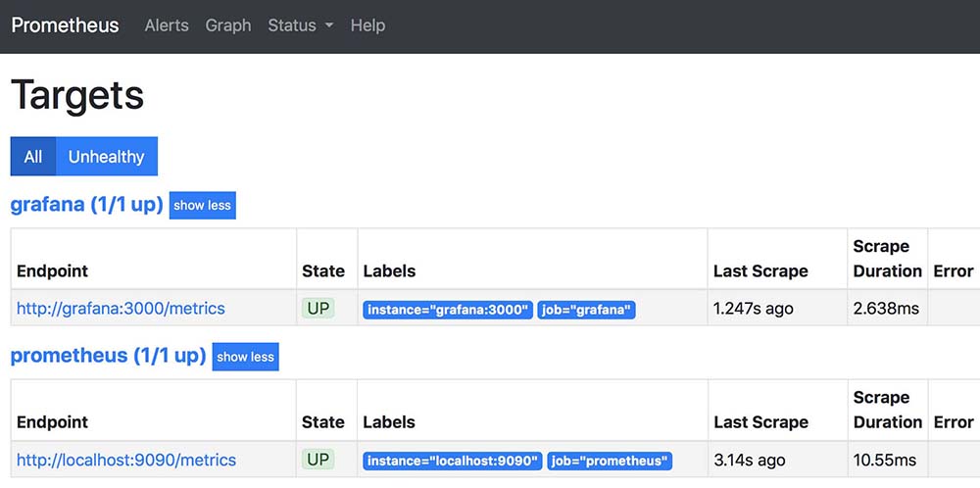Select the All targets filter

pos(33,157)
